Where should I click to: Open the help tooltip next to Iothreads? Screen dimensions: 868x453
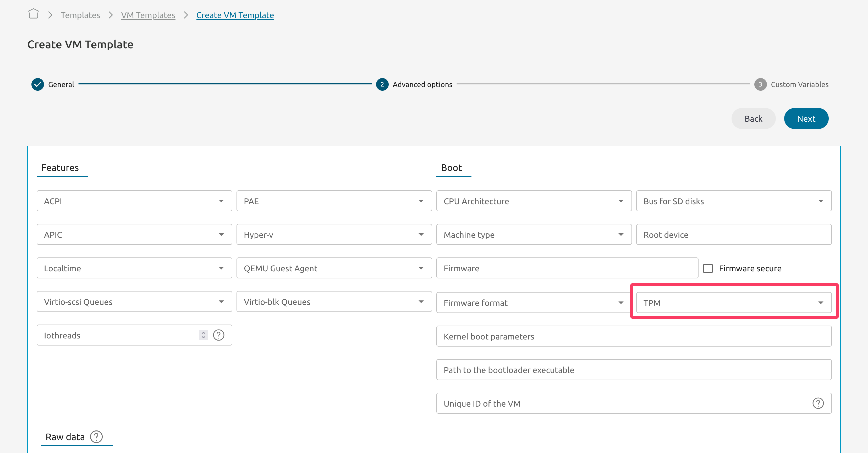[x=219, y=335]
